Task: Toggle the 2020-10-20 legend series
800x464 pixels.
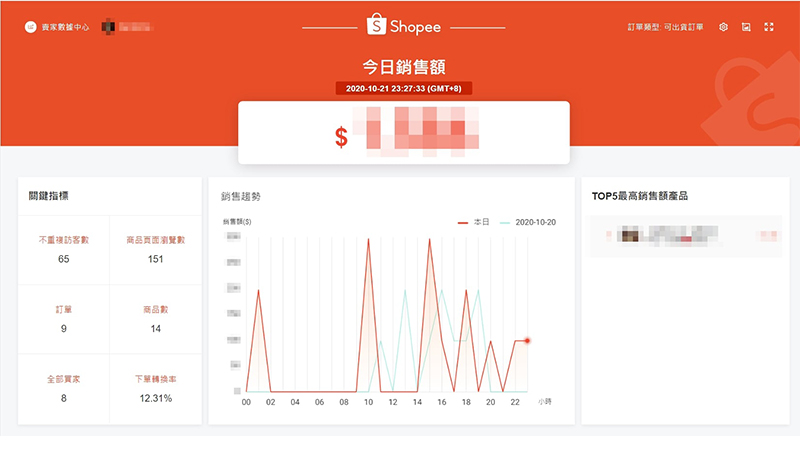Action: click(x=528, y=222)
